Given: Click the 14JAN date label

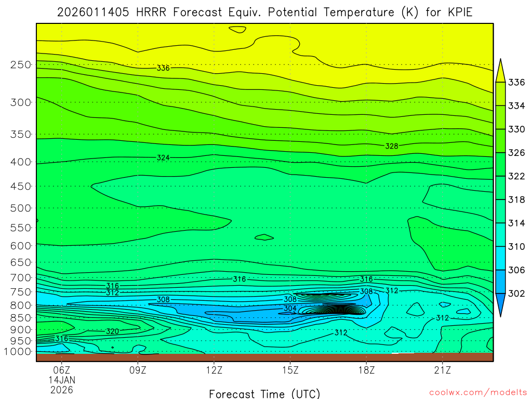Looking at the screenshot, I should pyautogui.click(x=62, y=380).
